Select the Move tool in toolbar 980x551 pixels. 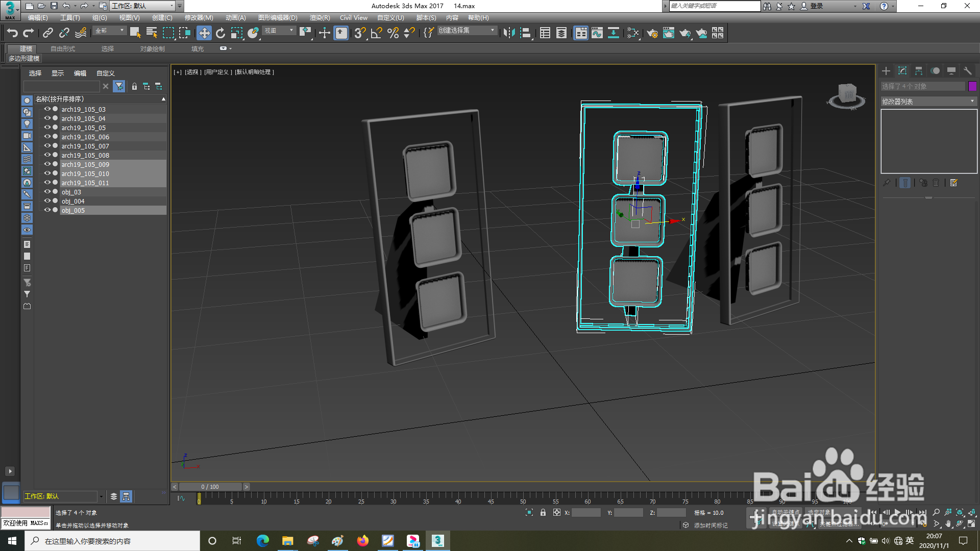[204, 33]
